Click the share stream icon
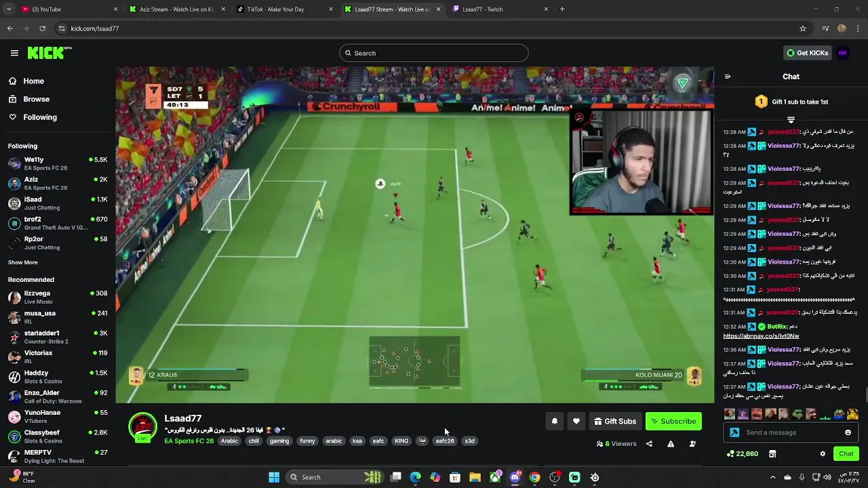The height and width of the screenshot is (488, 868). click(649, 444)
